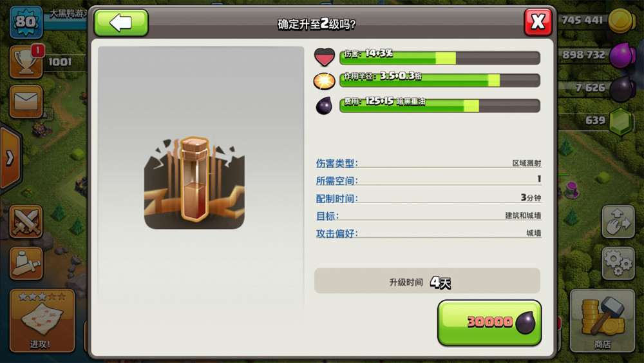Open the army overview icon
Viewport: 644px width, 363px height.
coord(26,264)
